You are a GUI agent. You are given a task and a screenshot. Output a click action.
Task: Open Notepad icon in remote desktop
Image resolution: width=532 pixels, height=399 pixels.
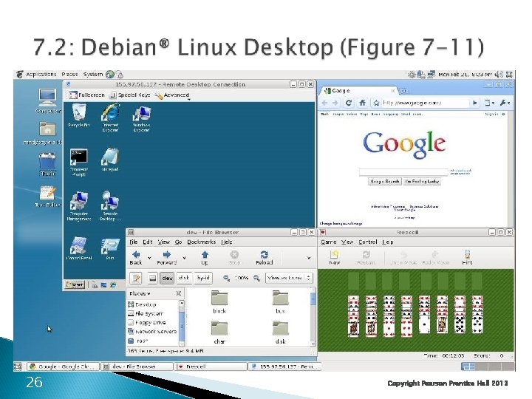(x=110, y=160)
